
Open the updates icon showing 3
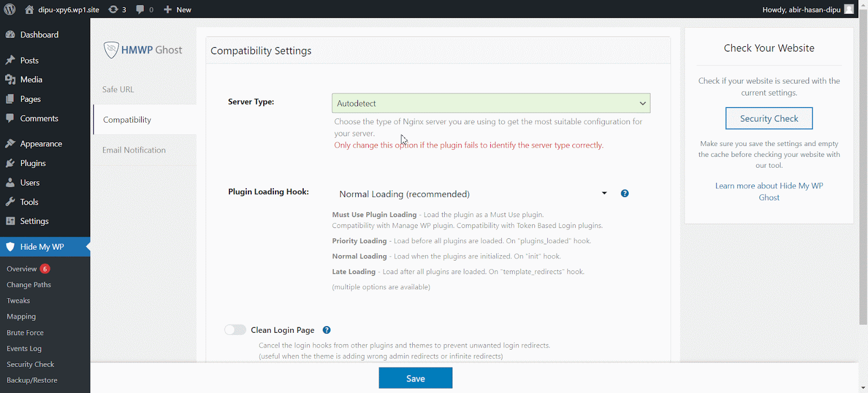tap(113, 10)
